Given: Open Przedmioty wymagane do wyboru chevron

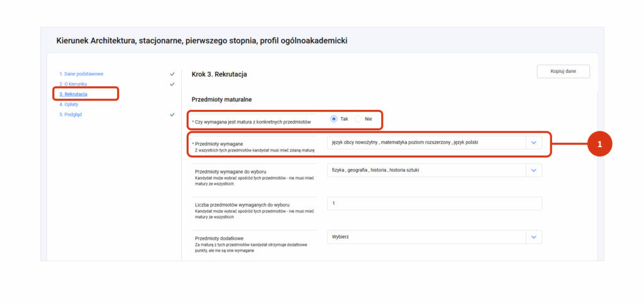Looking at the screenshot, I should click(533, 170).
